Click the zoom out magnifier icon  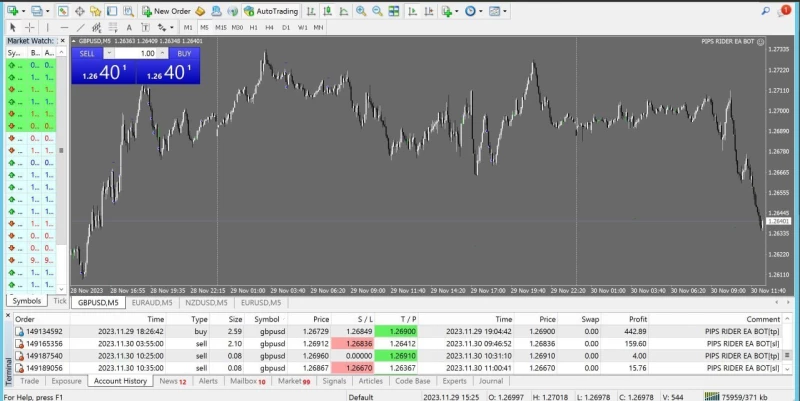coord(378,10)
